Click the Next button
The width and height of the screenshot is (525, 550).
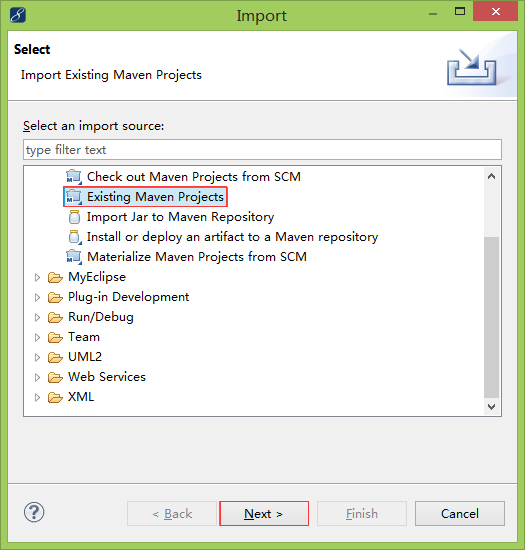(264, 514)
